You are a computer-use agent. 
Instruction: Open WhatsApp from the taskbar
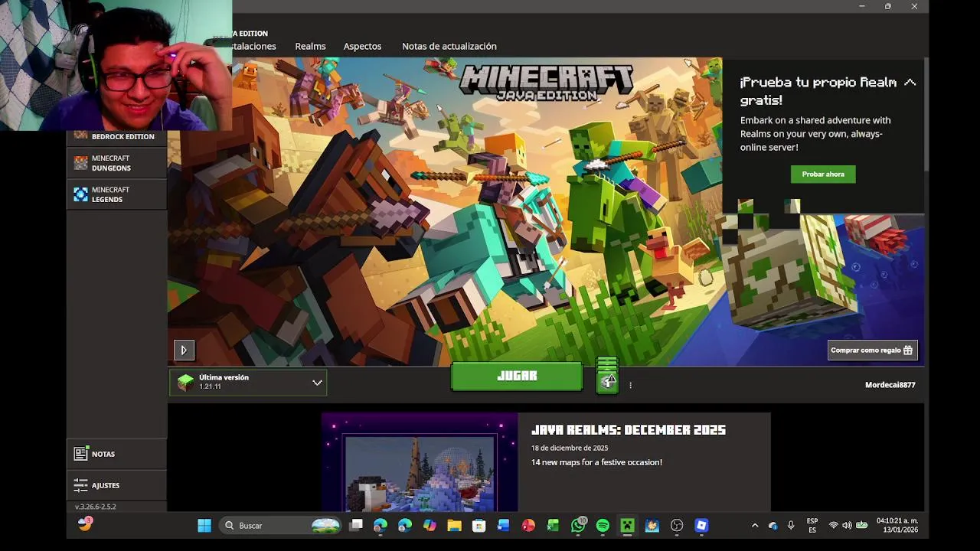pyautogui.click(x=578, y=526)
